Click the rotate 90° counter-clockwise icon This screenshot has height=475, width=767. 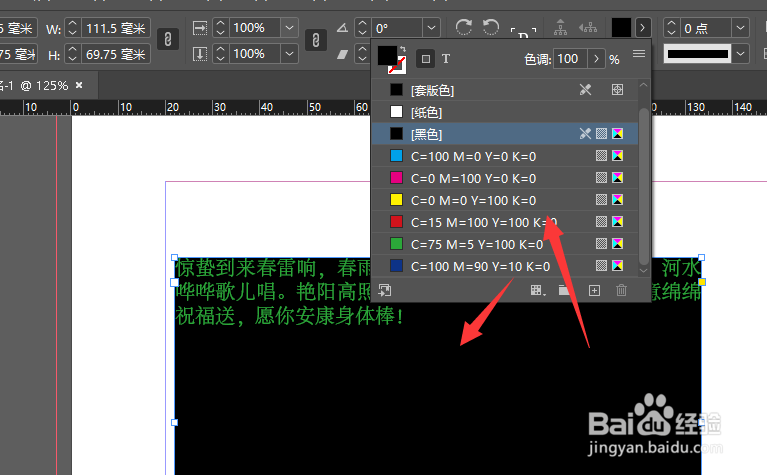(x=491, y=27)
